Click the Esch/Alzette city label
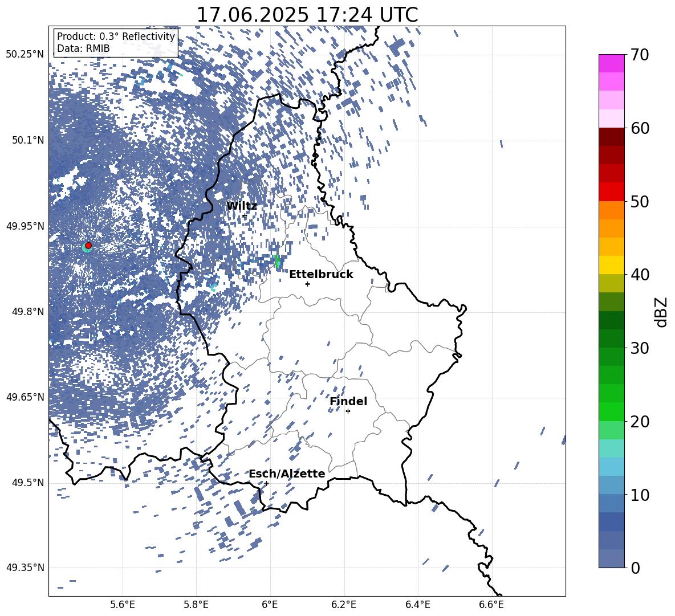Image resolution: width=675 pixels, height=616 pixels. tap(287, 474)
